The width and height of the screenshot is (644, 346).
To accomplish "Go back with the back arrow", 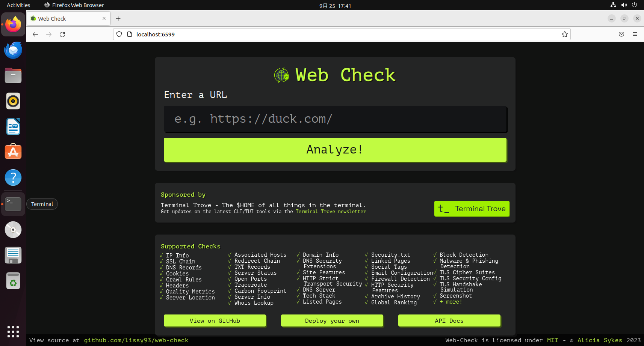I will coord(35,35).
